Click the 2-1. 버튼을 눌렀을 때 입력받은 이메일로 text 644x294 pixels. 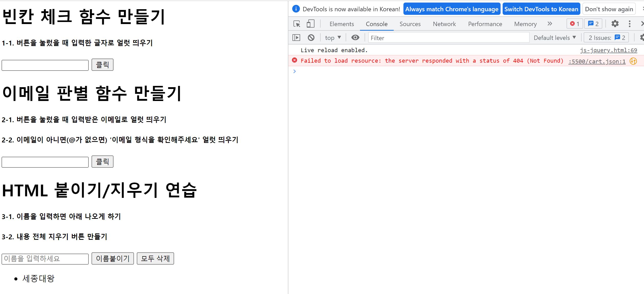(84, 119)
